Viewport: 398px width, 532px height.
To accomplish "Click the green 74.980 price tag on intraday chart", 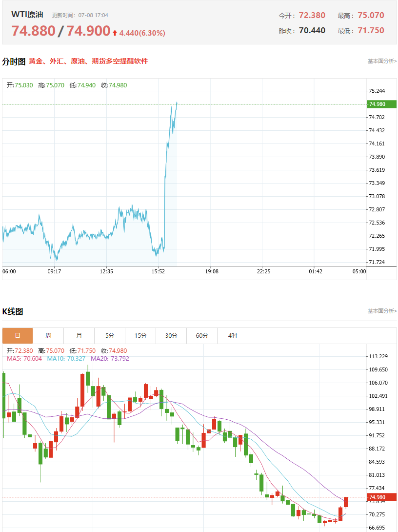I will pos(381,104).
